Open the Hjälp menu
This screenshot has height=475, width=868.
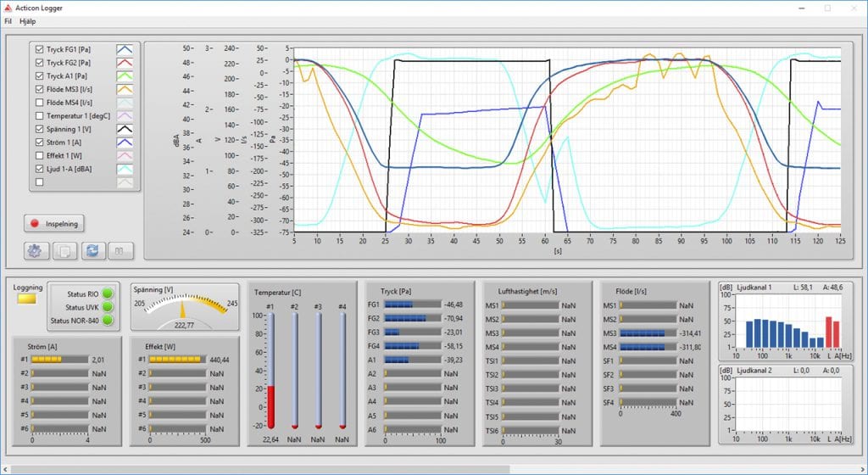[x=28, y=21]
